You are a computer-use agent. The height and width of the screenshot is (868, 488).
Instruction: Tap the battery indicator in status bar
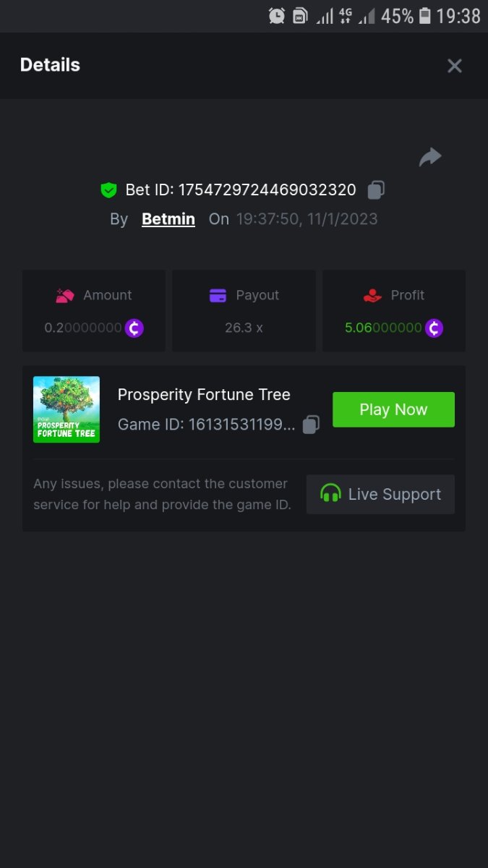425,16
